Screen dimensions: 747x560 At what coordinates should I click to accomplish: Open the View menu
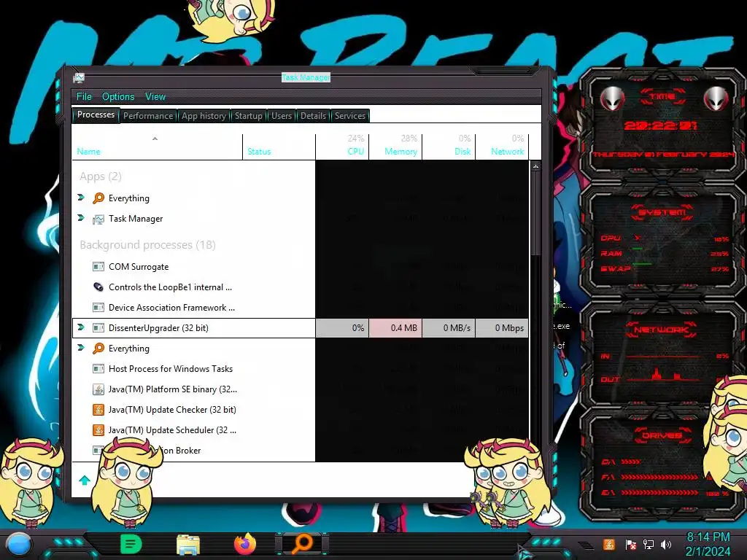click(x=155, y=97)
